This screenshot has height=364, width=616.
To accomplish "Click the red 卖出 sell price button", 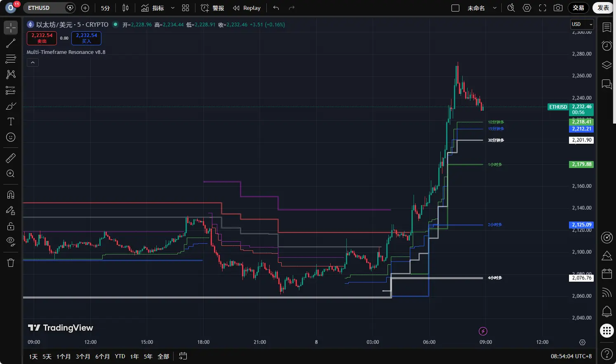I will point(42,38).
